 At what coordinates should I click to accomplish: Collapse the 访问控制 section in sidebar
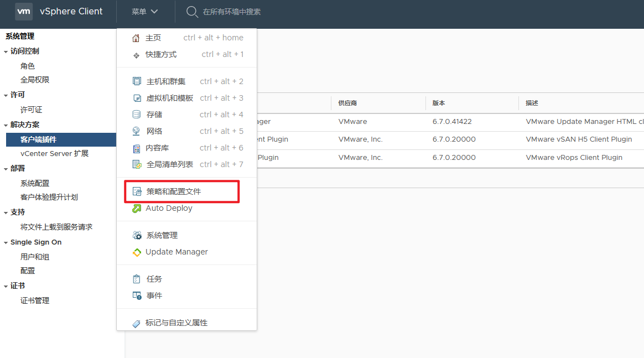click(x=6, y=51)
